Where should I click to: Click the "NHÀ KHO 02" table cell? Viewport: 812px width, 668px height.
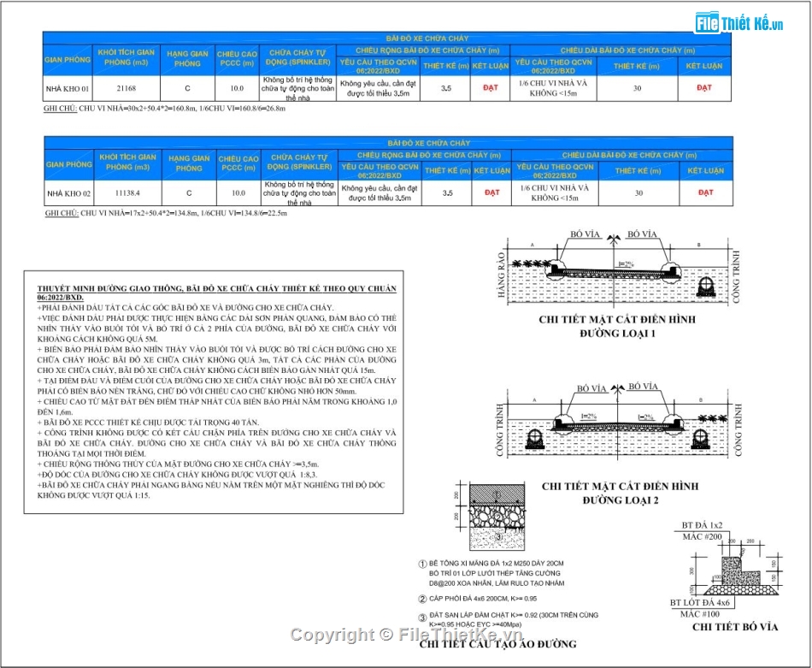click(x=69, y=193)
